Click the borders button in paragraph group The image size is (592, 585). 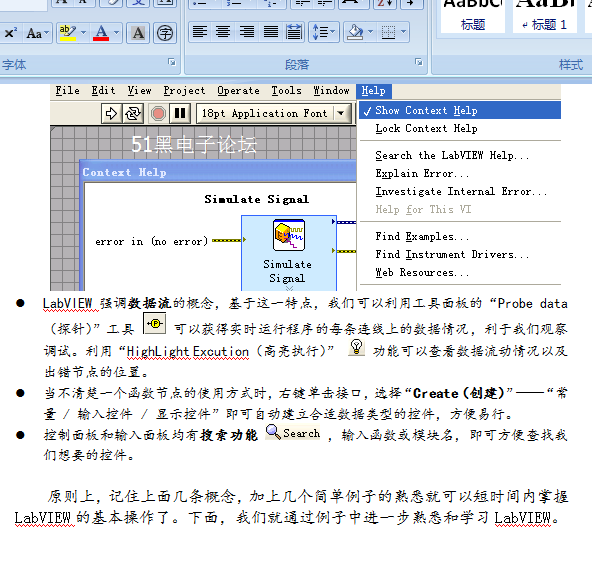pos(388,32)
